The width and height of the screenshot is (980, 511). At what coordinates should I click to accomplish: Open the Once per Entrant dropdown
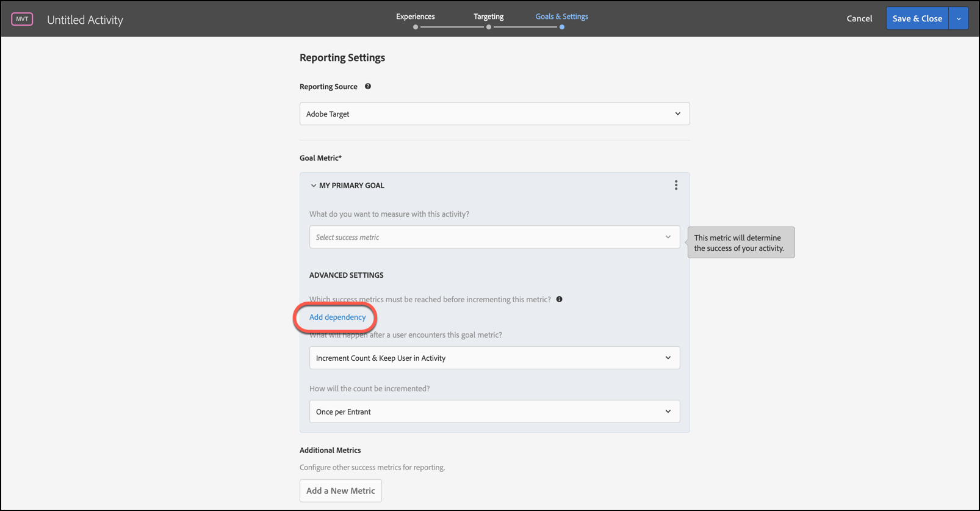pos(494,411)
